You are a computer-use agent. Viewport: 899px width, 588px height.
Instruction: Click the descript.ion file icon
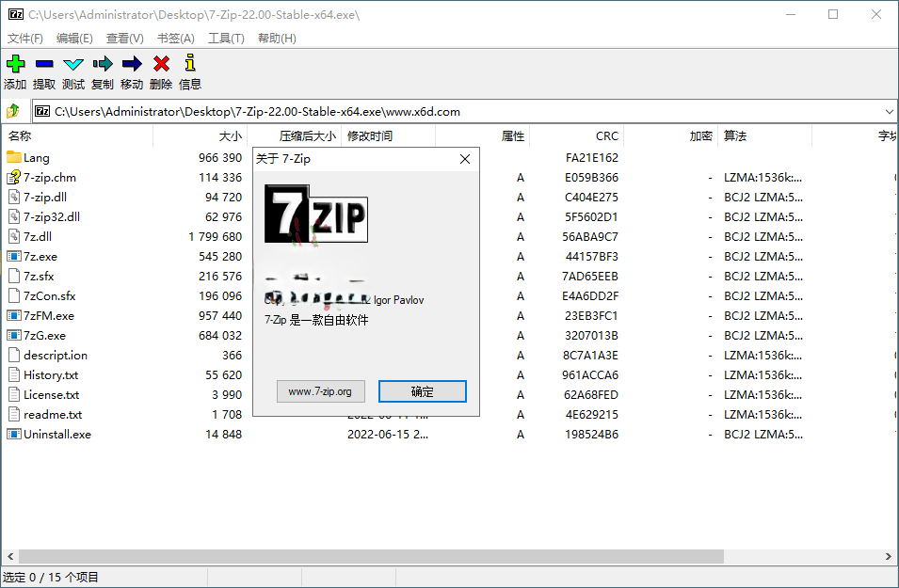tap(14, 355)
